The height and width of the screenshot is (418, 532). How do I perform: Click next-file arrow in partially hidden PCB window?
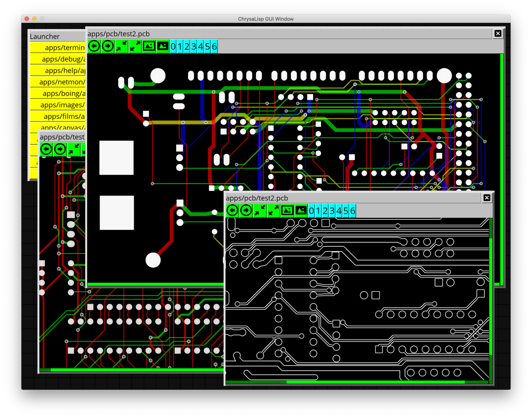(x=60, y=149)
